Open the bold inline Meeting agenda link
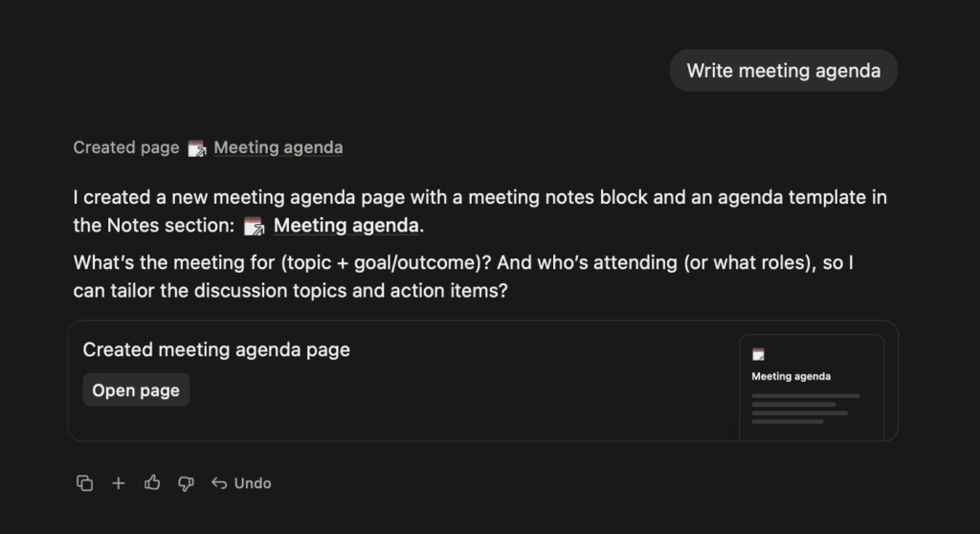 [x=345, y=226]
